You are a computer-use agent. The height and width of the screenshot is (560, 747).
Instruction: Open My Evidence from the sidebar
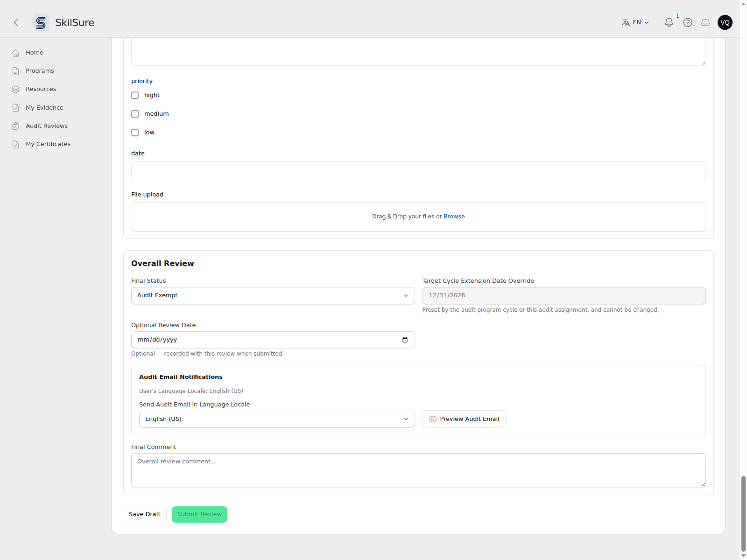(x=44, y=108)
